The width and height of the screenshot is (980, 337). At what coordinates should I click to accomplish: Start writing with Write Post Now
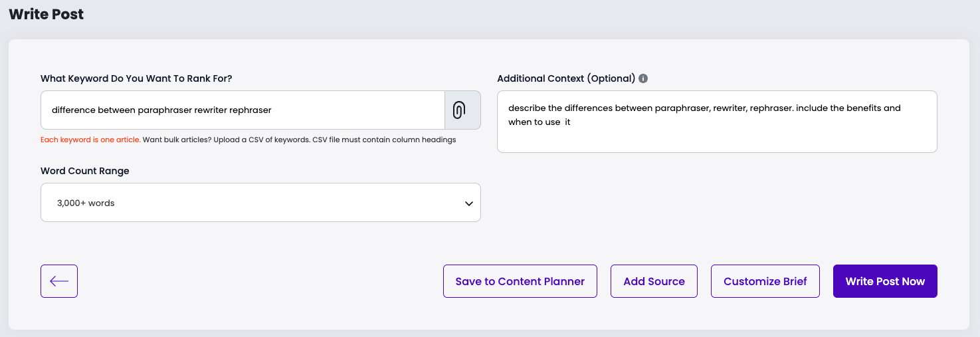(884, 281)
